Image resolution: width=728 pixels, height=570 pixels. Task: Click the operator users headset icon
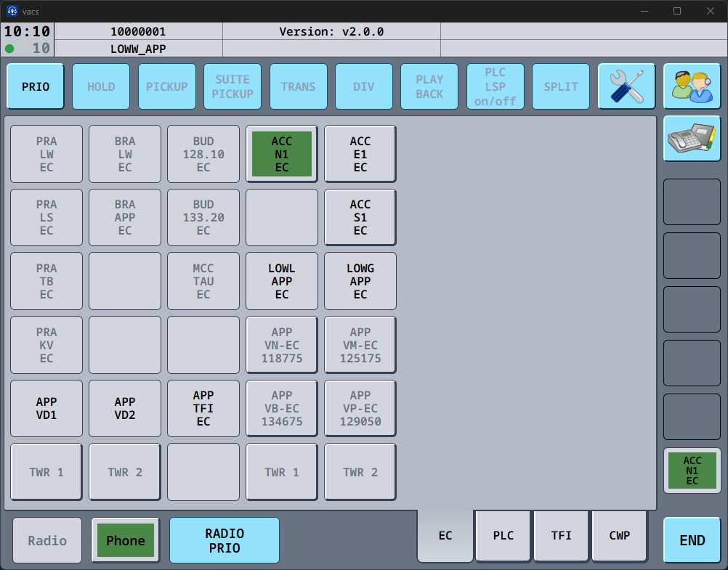click(692, 86)
